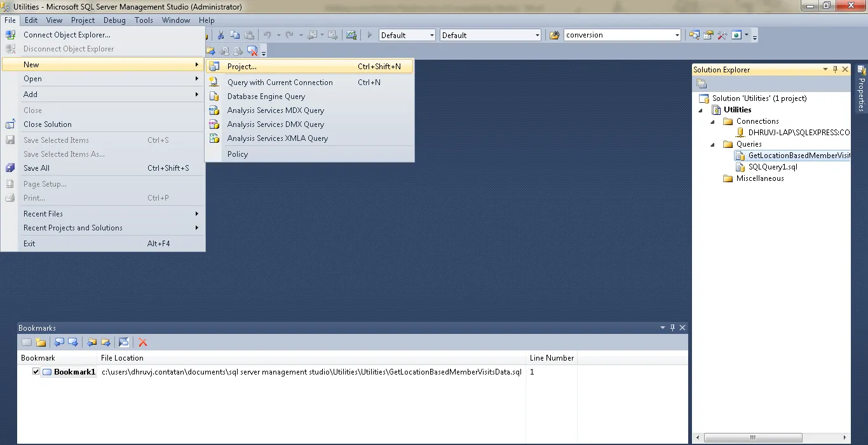The image size is (868, 445).
Task: Click the Activity Monitor icon in toolbar
Action: (351, 36)
